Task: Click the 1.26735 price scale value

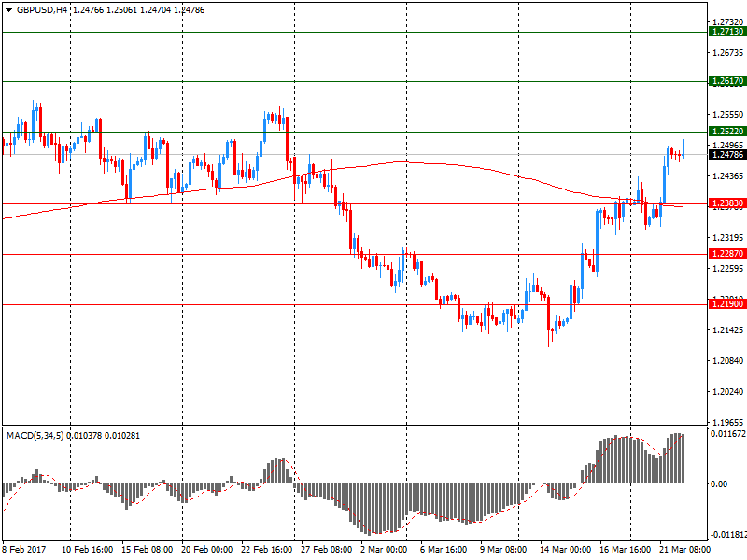Action: 728,53
